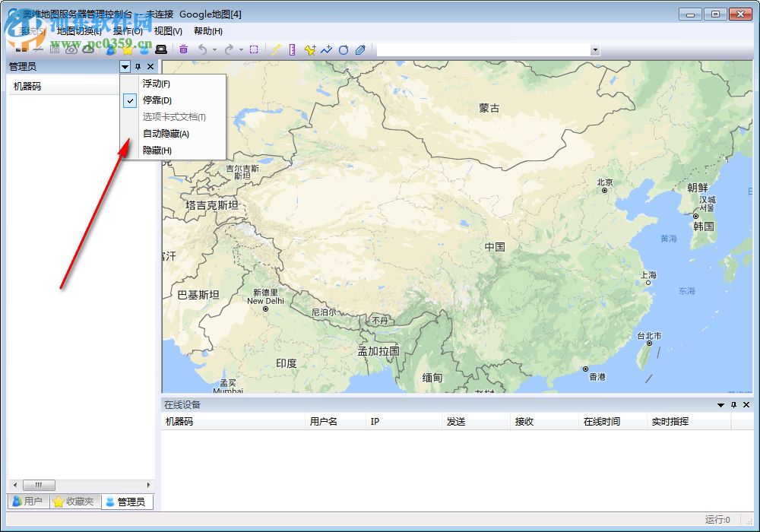Click the paperclip attachment icon
This screenshot has height=532, width=760.
360,49
